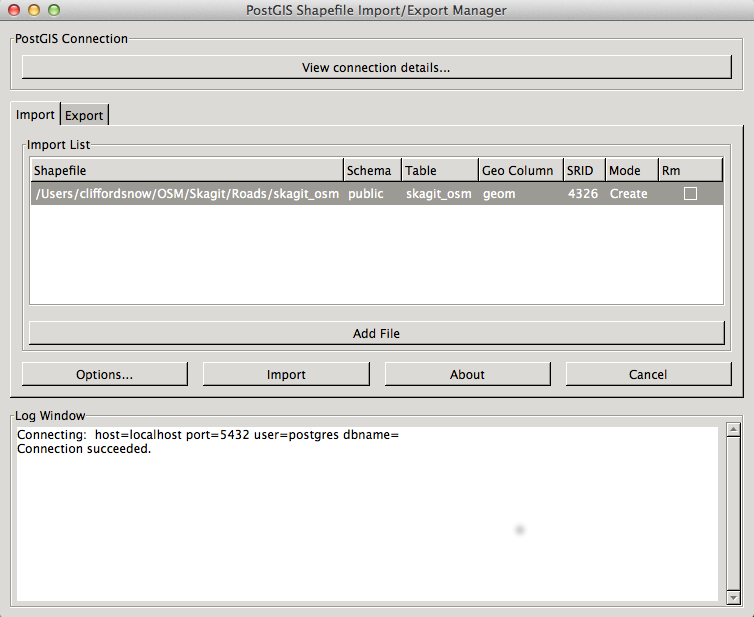Viewport: 754px width, 617px height.
Task: Switch to the Export tab
Action: coord(84,116)
